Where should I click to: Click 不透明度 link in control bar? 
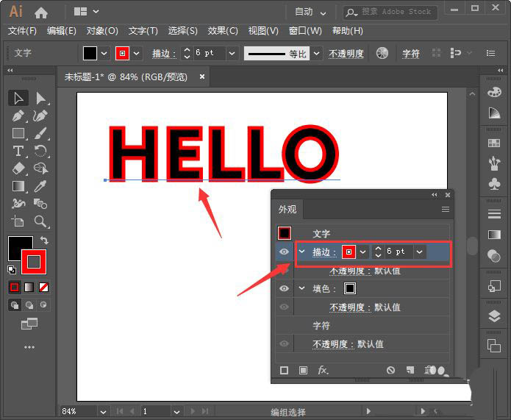click(346, 53)
